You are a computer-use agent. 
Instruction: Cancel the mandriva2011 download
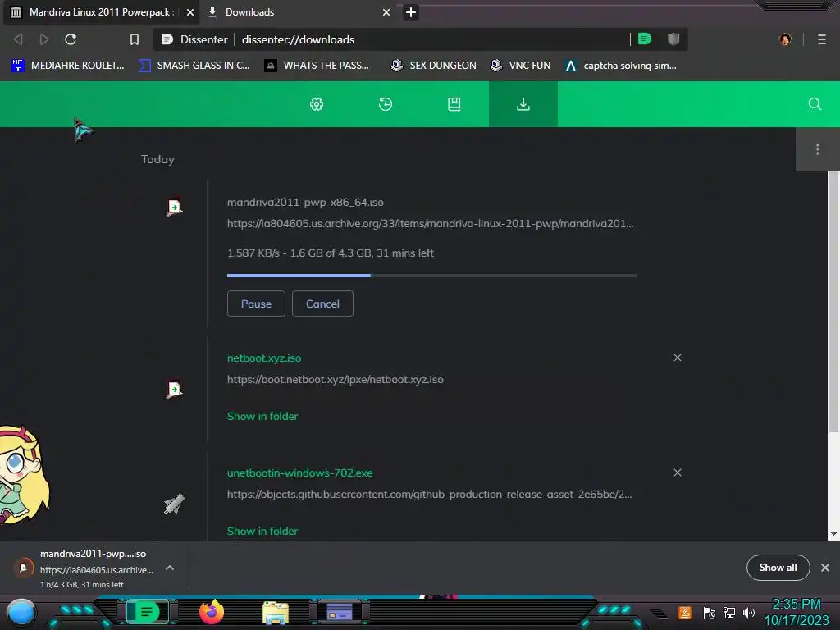tap(322, 304)
